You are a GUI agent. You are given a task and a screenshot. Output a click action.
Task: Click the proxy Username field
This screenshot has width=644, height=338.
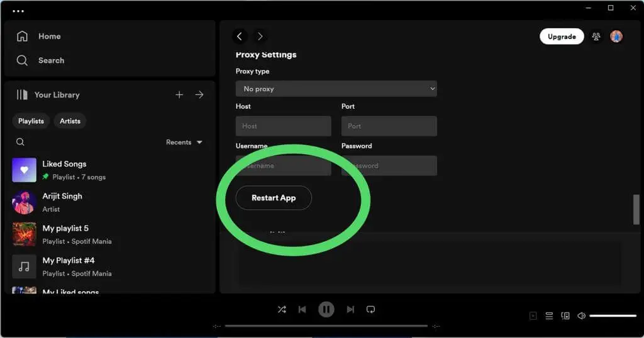coord(284,166)
